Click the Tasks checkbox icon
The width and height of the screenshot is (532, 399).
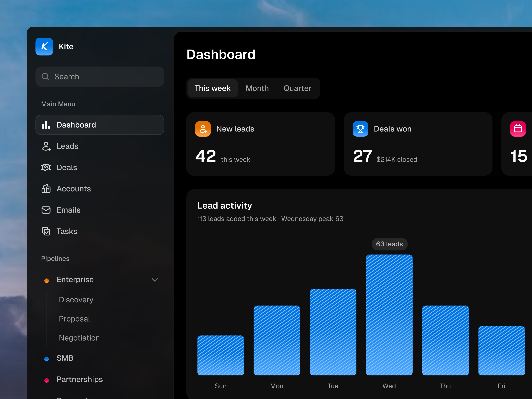click(x=46, y=231)
